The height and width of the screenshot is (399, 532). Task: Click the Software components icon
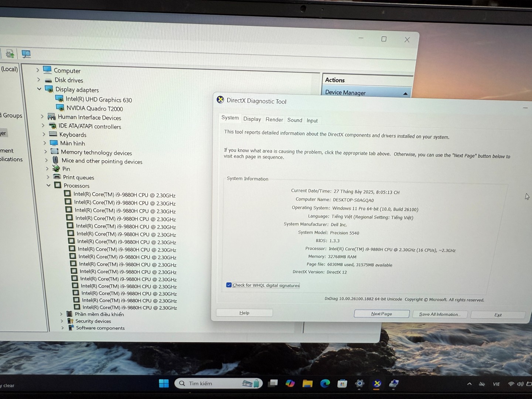(x=71, y=327)
